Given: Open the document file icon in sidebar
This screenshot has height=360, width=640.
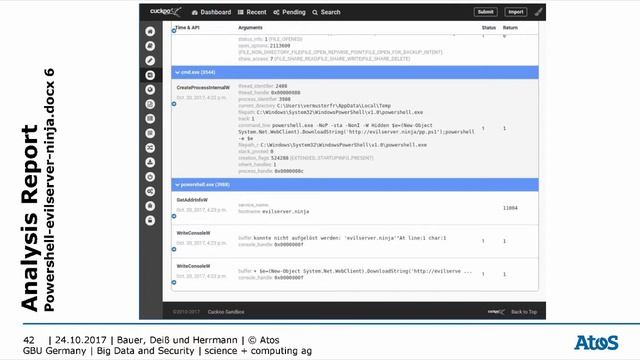Looking at the screenshot, I should coord(150,104).
